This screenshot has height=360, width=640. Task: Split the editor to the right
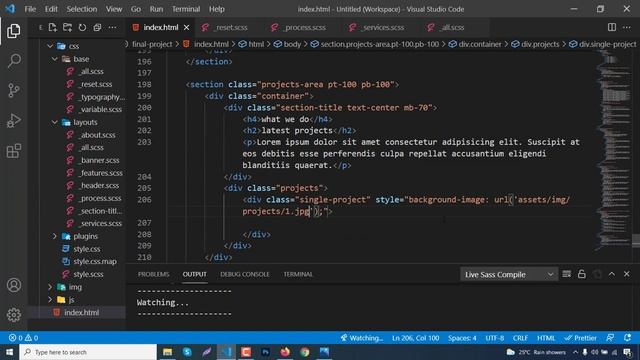click(611, 27)
